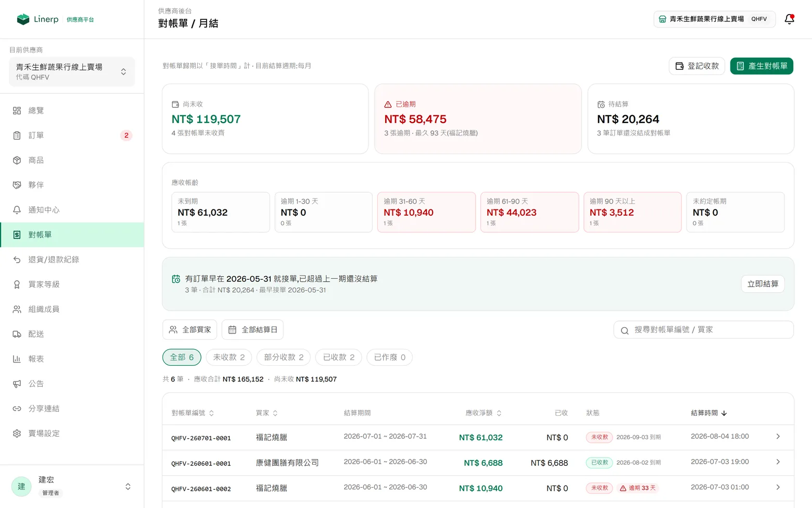Click the 總覽 dashboard icon
Viewport: 812px width, 508px height.
tap(17, 110)
